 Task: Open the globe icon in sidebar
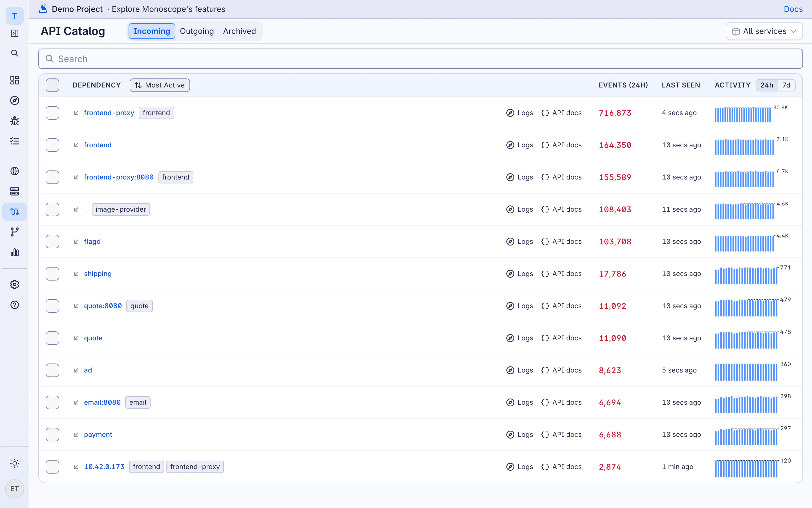tap(14, 171)
